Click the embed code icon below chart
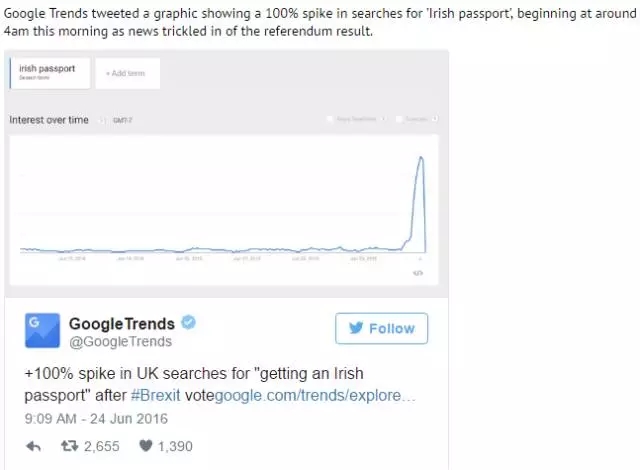 [x=418, y=273]
